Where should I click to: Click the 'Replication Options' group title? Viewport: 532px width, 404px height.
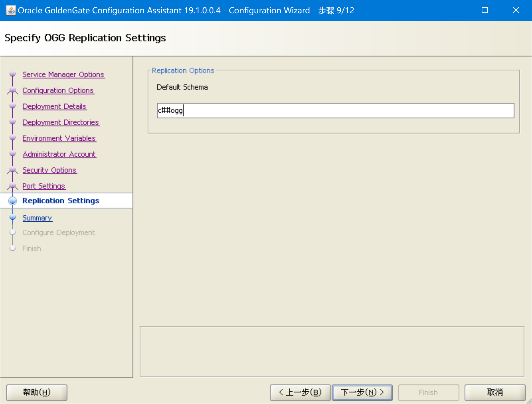[183, 71]
